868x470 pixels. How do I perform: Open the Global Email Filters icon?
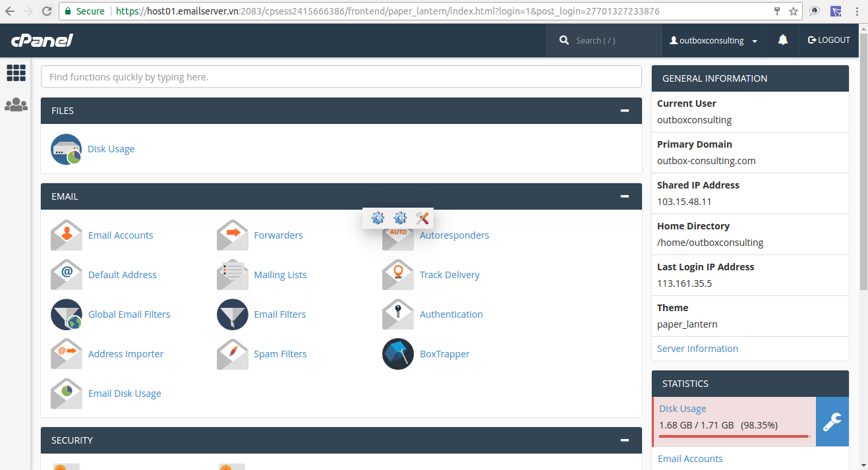pos(67,314)
